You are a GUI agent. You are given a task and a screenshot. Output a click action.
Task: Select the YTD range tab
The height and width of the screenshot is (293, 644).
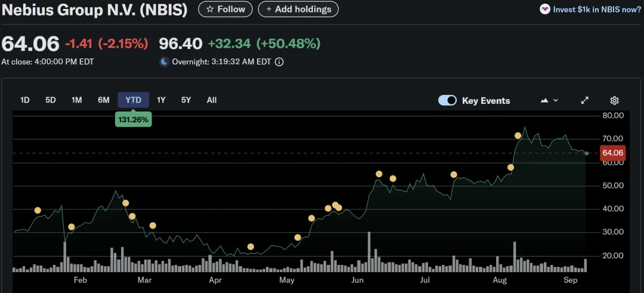pos(134,100)
